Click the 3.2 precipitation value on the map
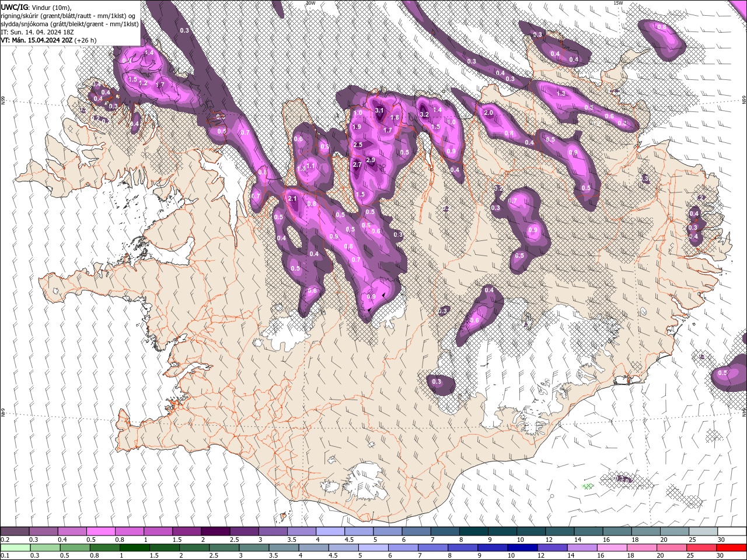 pos(424,115)
